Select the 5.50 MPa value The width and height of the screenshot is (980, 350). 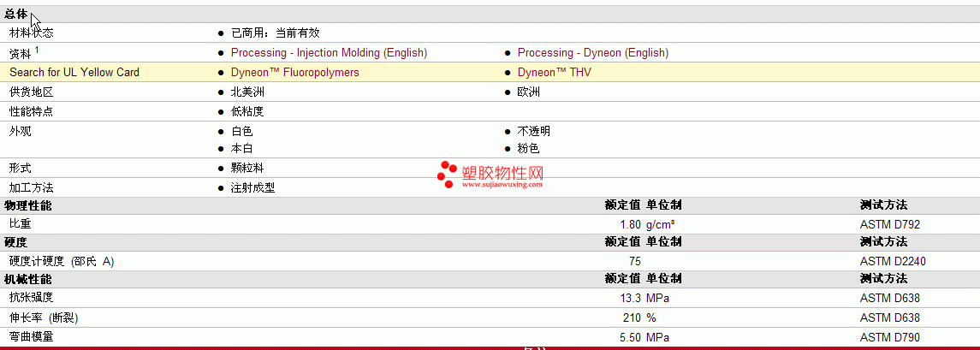click(644, 337)
